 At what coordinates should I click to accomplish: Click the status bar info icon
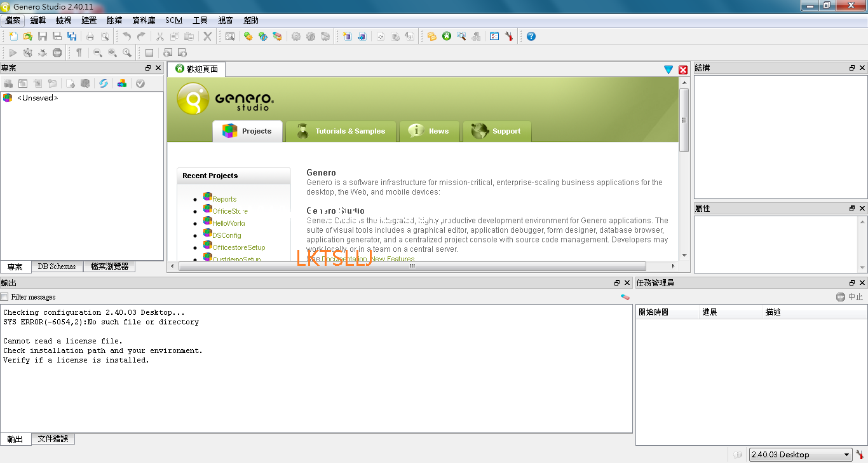pos(738,455)
